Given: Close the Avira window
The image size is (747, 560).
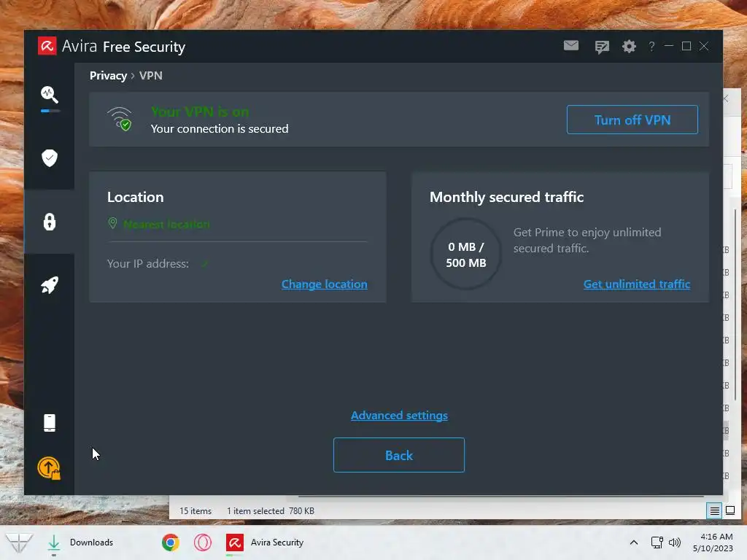Looking at the screenshot, I should pyautogui.click(x=704, y=46).
